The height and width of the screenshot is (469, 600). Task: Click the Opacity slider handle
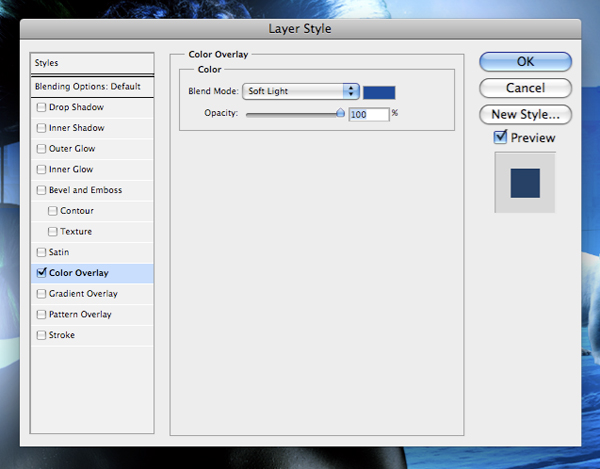click(x=340, y=113)
